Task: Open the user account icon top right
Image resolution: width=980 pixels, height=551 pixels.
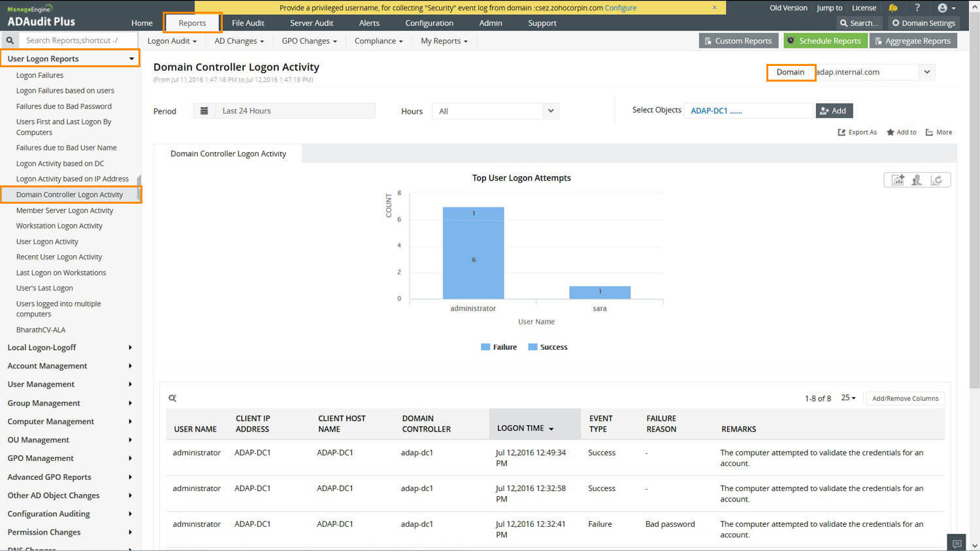Action: pos(942,8)
